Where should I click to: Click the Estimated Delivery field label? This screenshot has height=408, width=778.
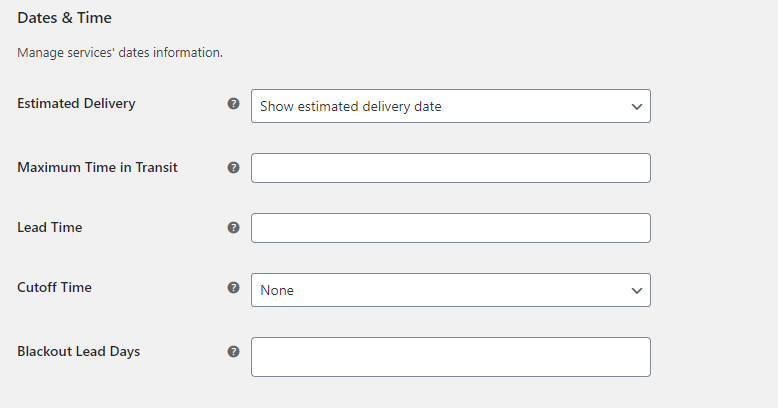pos(76,104)
